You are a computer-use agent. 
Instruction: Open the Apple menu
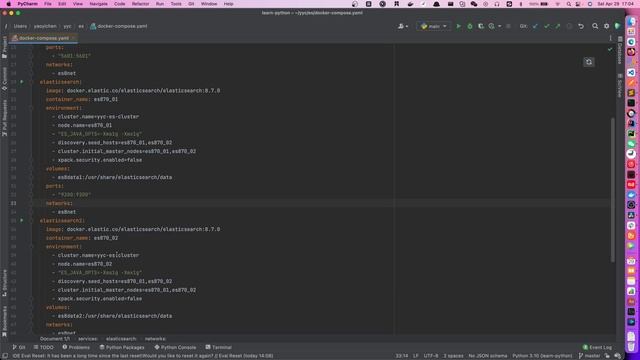[8, 4]
